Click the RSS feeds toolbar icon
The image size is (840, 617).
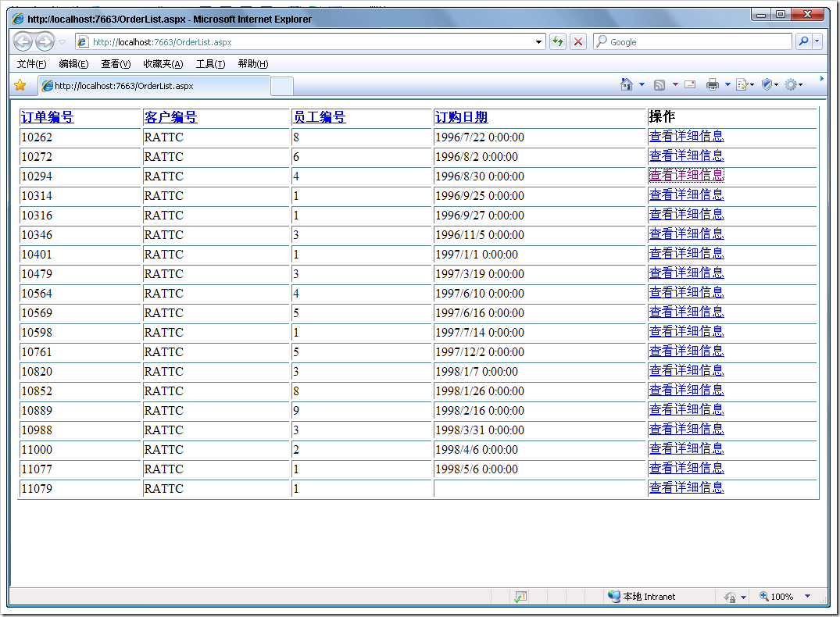point(659,84)
